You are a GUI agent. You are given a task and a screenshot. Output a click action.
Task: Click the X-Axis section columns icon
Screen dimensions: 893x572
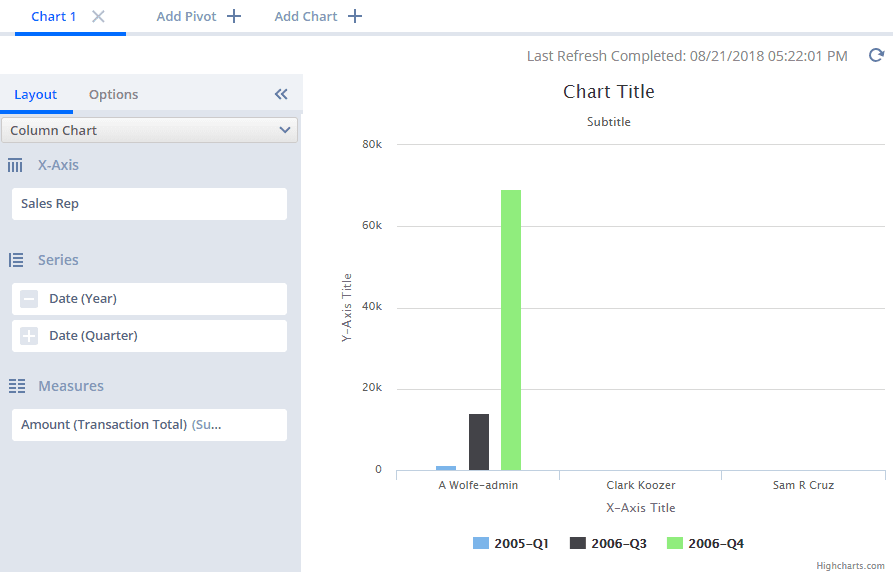coord(15,165)
